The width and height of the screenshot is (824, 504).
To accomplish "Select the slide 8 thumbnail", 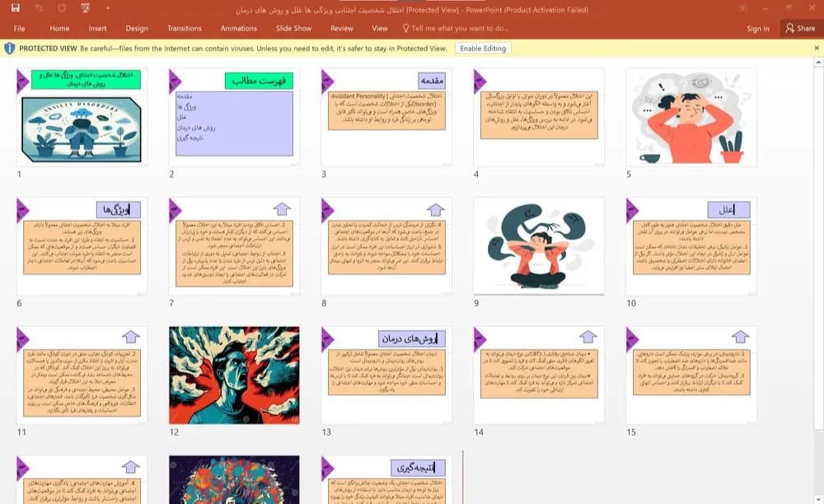I will point(386,246).
